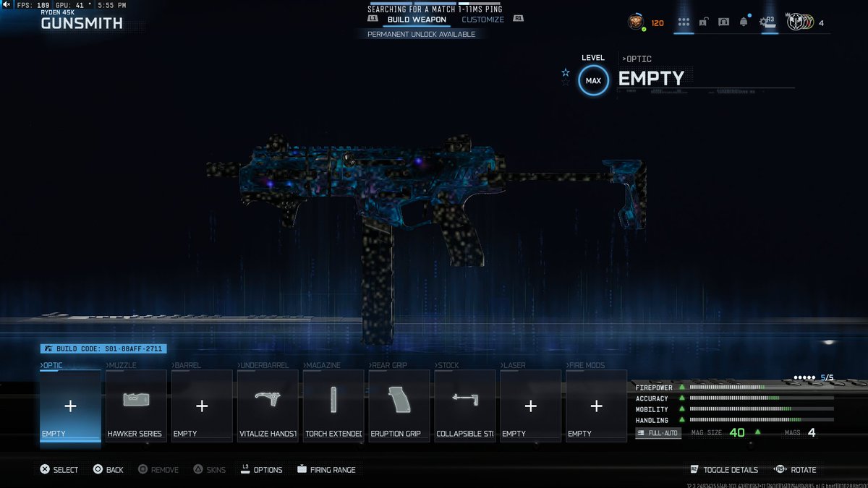Click the Rotate right-stick prompt
This screenshot has height=488, width=868.
pos(794,469)
